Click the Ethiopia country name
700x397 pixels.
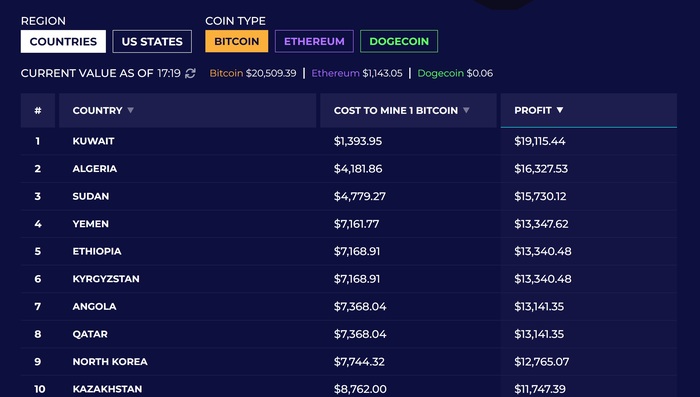(97, 251)
